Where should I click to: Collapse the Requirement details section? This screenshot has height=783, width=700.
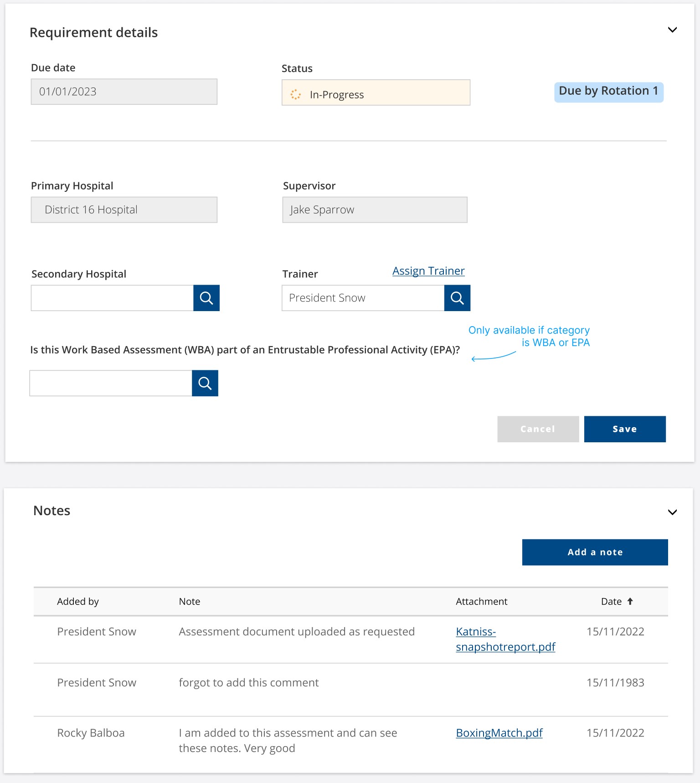[x=672, y=30]
